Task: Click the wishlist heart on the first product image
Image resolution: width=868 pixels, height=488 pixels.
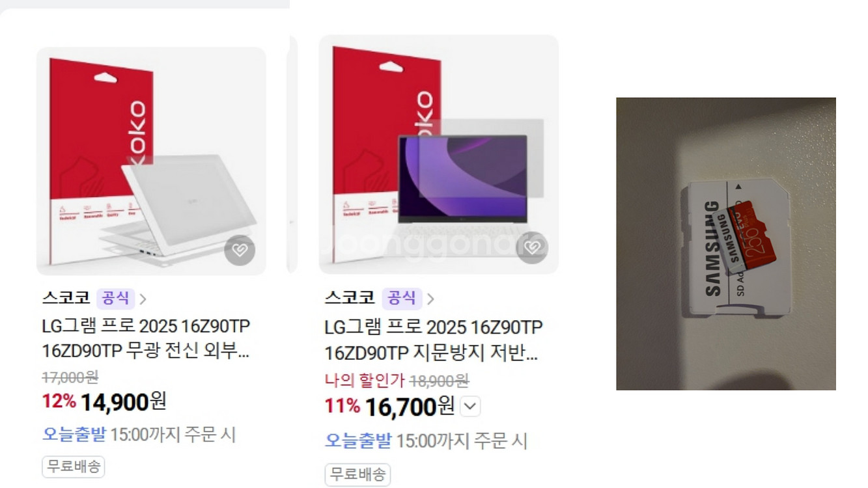Action: 240,251
